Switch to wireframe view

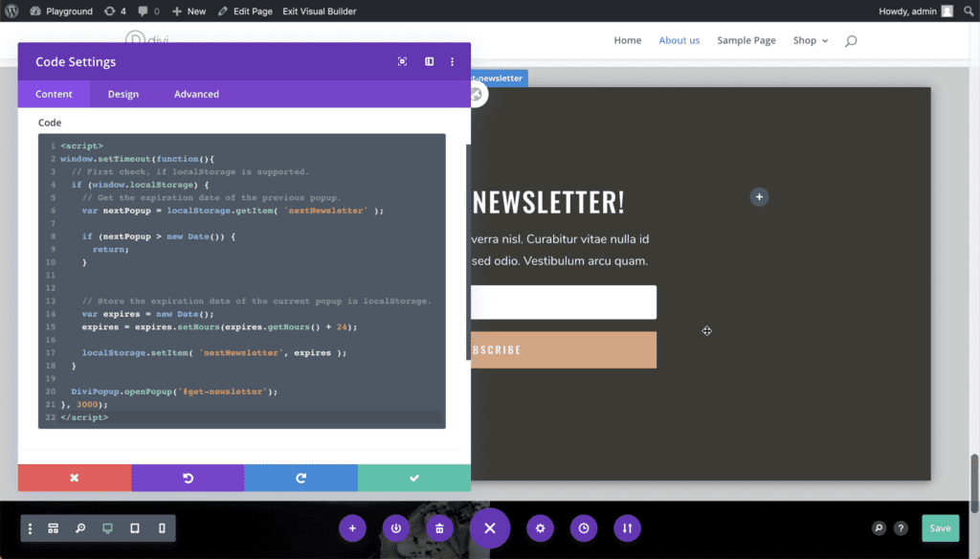click(x=54, y=528)
